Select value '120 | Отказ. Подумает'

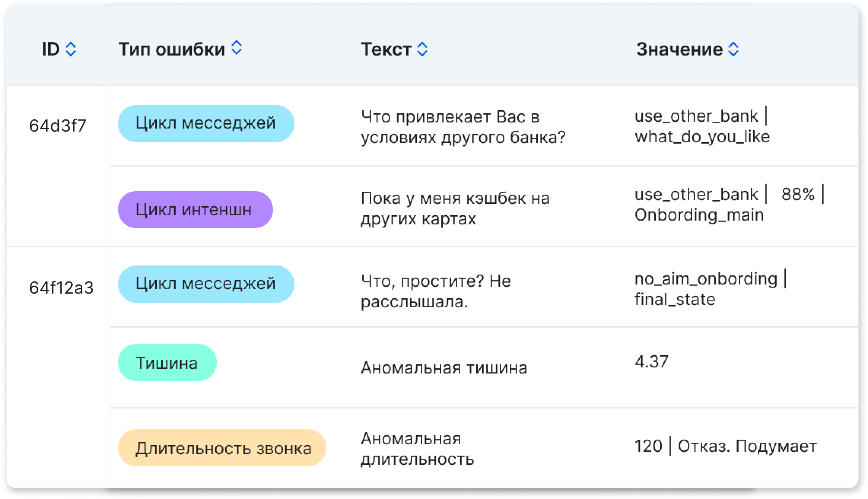(x=725, y=446)
